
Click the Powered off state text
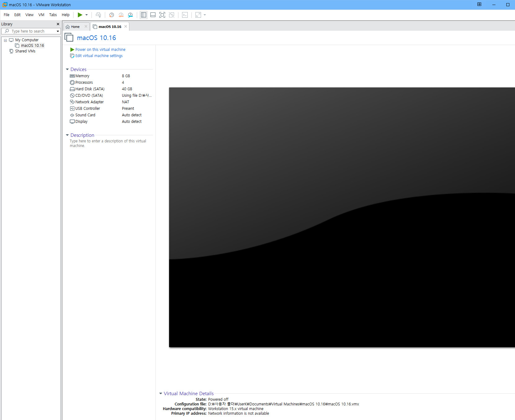(x=218, y=400)
